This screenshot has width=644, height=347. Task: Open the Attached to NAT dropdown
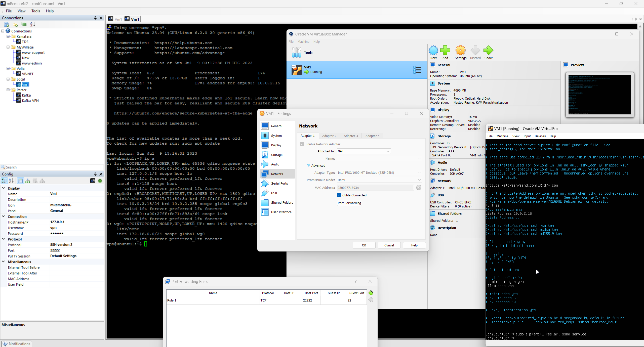pos(364,151)
